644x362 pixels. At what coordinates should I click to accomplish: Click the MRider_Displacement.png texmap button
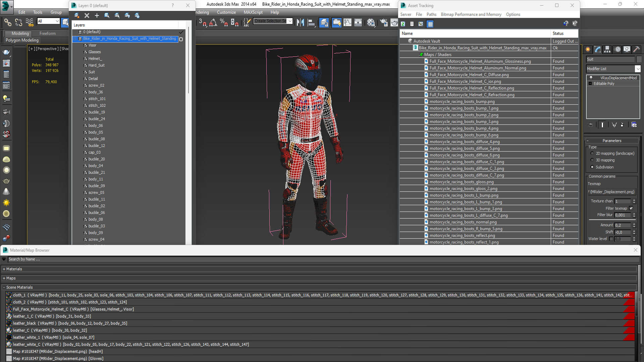pyautogui.click(x=612, y=192)
